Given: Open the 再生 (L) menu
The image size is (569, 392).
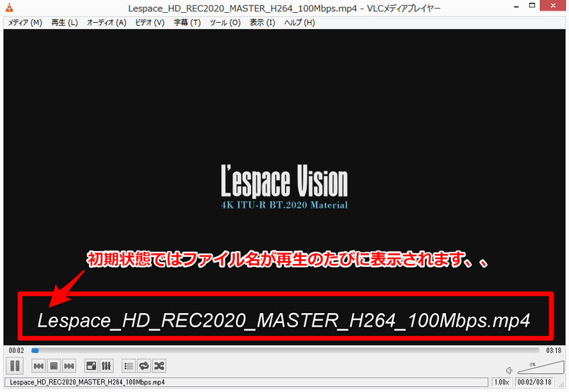Looking at the screenshot, I should (x=64, y=23).
